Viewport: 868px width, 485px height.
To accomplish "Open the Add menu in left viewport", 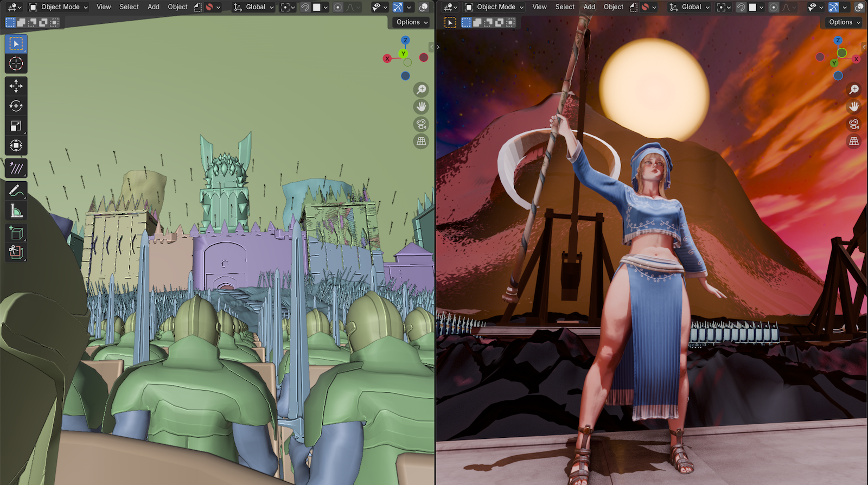I will [x=154, y=7].
